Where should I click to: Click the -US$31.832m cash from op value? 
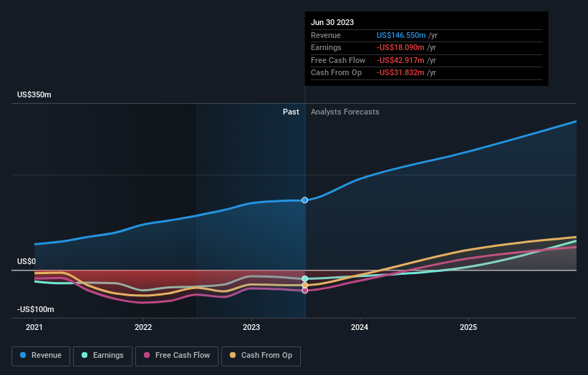400,73
